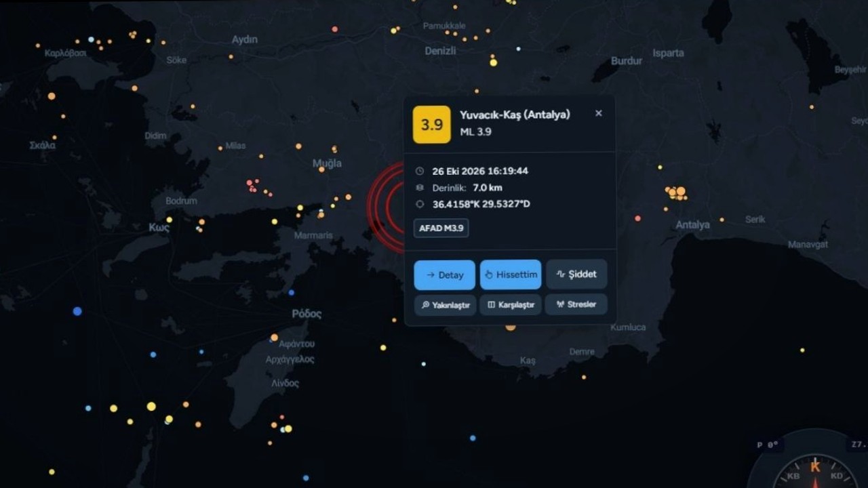Click the crosshair icon beside coordinates
The width and height of the screenshot is (868, 488).
point(420,204)
